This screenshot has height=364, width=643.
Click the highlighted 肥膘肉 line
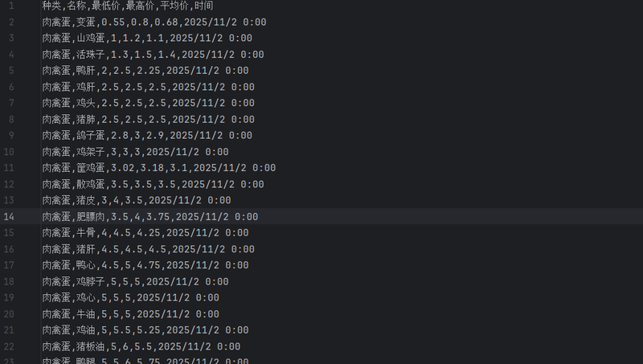[x=149, y=217]
